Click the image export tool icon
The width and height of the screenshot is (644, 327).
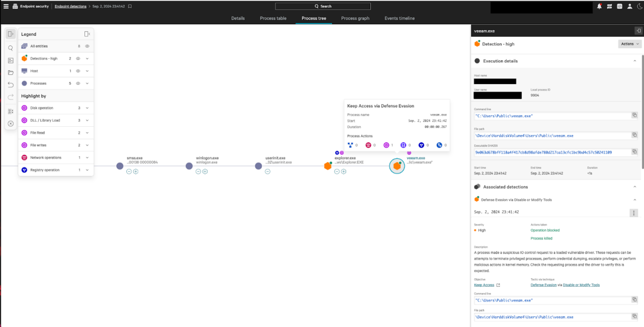(11, 60)
